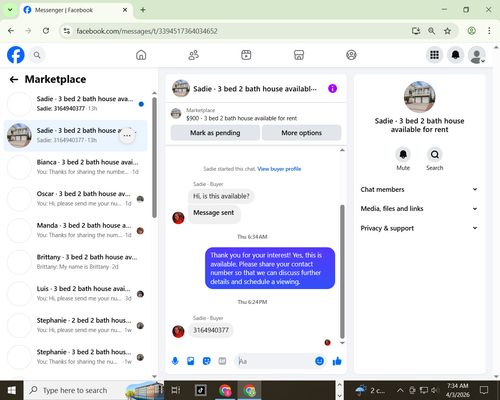Viewport: 500px width, 400px height.
Task: Open the account profile menu avatar
Action: pyautogui.click(x=477, y=55)
